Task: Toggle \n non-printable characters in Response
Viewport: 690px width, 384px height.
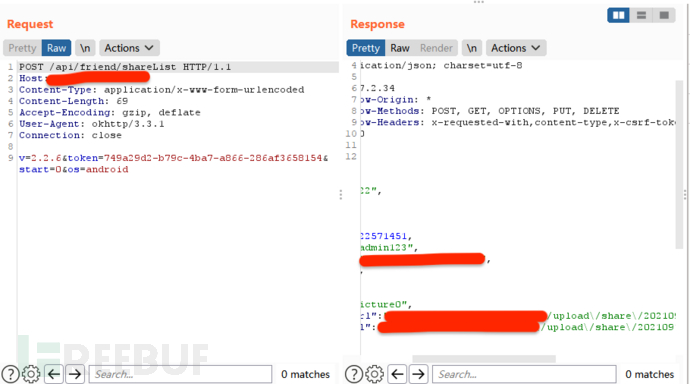Action: pyautogui.click(x=472, y=48)
